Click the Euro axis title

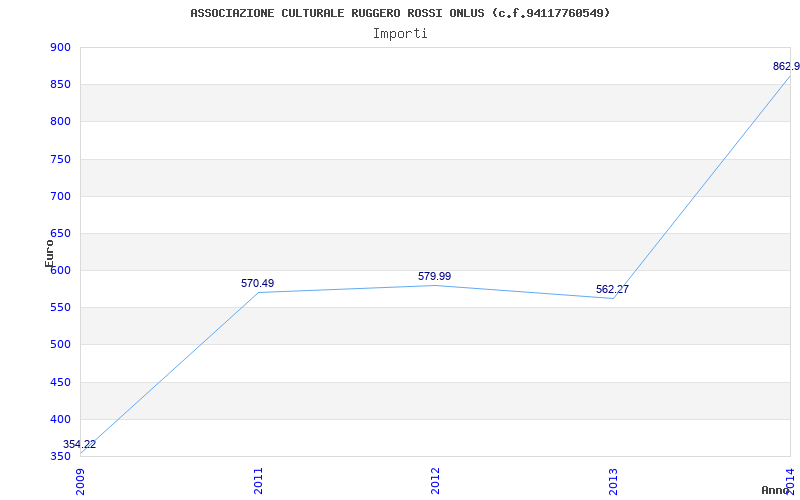pyautogui.click(x=49, y=253)
